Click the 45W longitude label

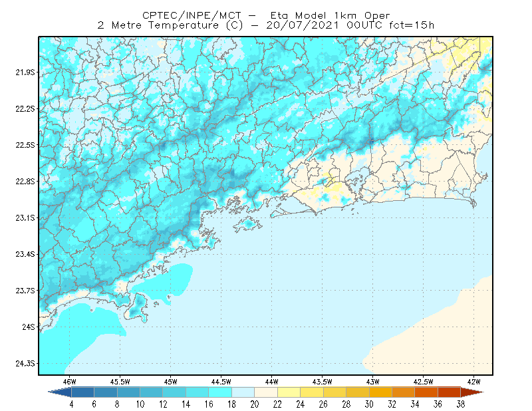(x=171, y=382)
